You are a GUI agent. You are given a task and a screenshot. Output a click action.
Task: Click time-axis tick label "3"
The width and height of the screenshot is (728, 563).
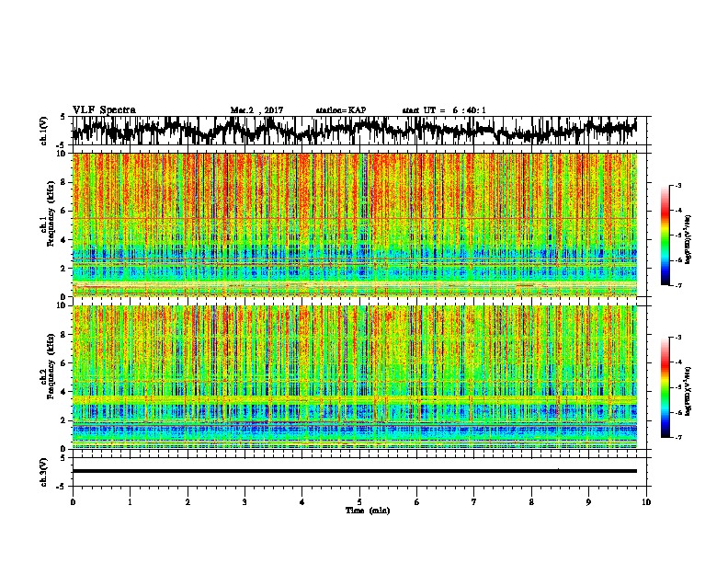(x=245, y=502)
